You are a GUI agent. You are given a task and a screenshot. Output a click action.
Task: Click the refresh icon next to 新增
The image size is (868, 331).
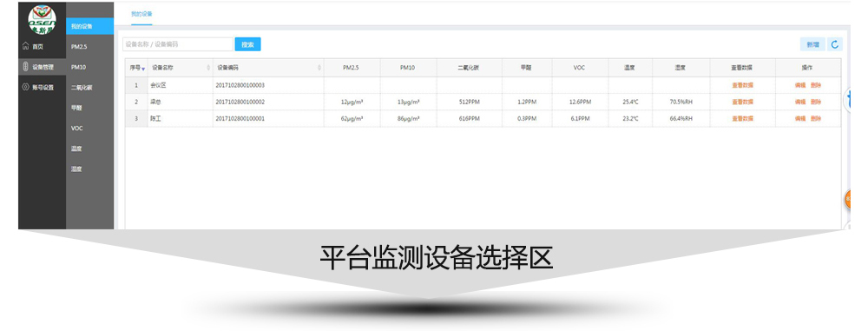tap(835, 44)
